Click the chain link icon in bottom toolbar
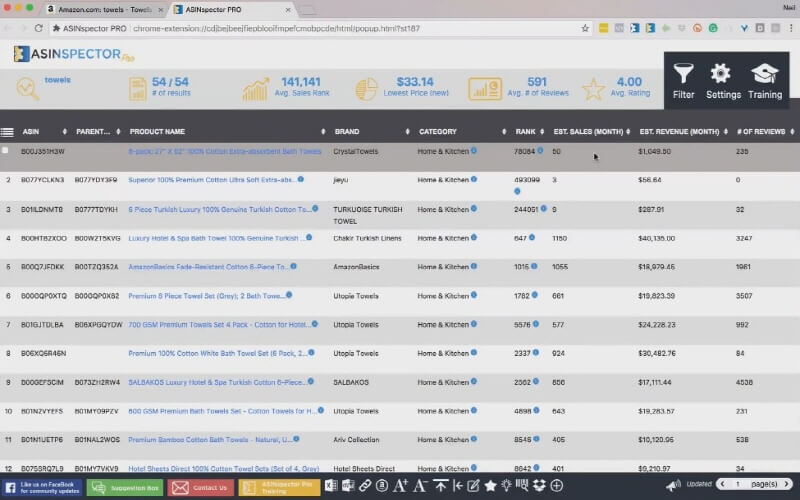This screenshot has width=800, height=500. [365, 485]
